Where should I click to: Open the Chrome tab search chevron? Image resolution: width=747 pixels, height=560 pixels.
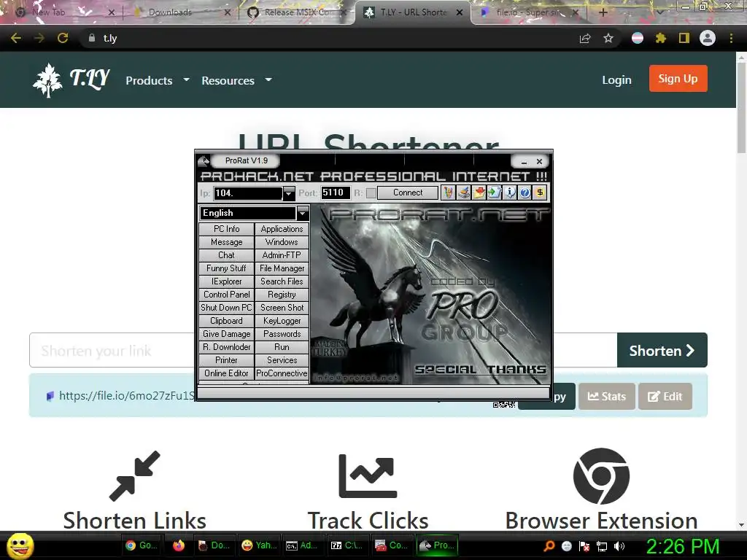click(x=659, y=12)
